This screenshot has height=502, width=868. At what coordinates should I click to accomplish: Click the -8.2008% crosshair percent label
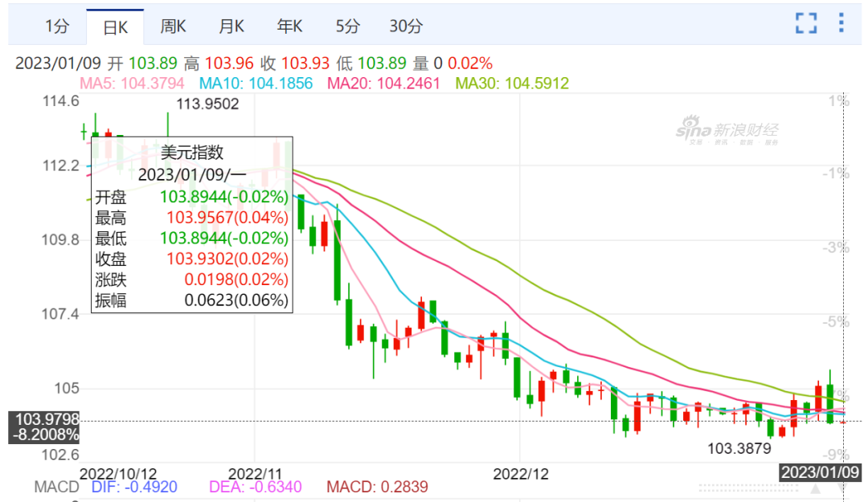45,435
